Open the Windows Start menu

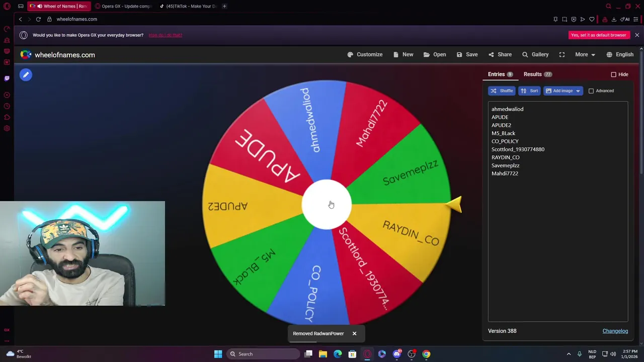[218, 354]
